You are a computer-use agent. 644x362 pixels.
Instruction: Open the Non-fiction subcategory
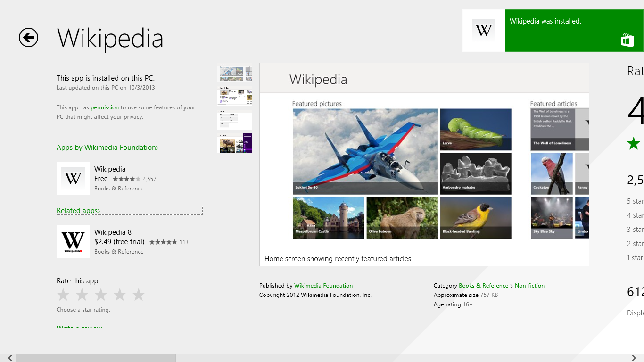point(529,286)
